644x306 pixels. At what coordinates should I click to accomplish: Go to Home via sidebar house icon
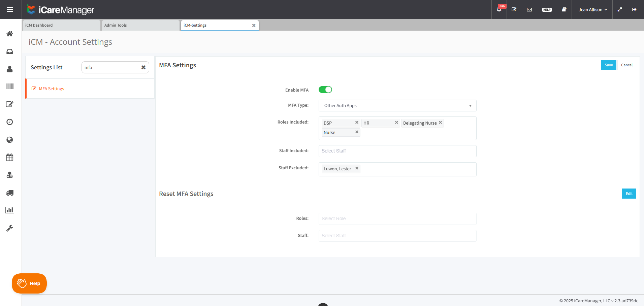click(x=10, y=34)
